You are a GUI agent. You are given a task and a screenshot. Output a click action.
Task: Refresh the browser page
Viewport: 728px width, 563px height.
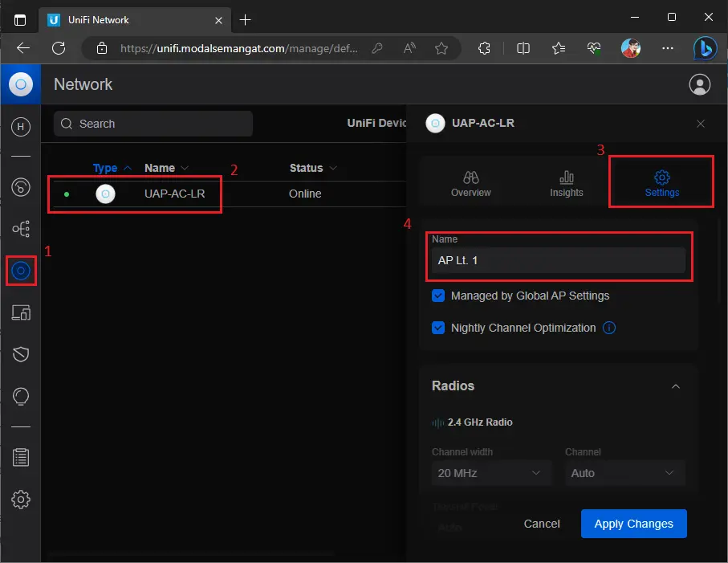(x=59, y=48)
